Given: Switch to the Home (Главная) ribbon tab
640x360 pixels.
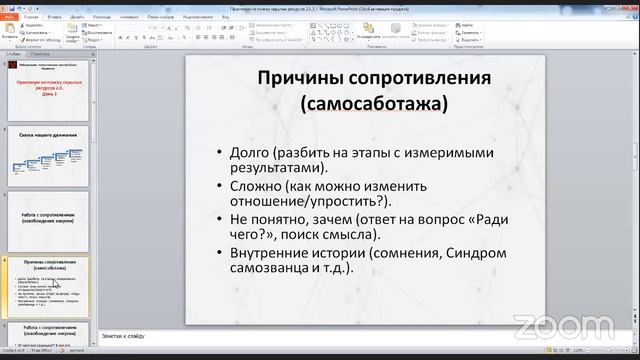Looking at the screenshot, I should tap(31, 17).
